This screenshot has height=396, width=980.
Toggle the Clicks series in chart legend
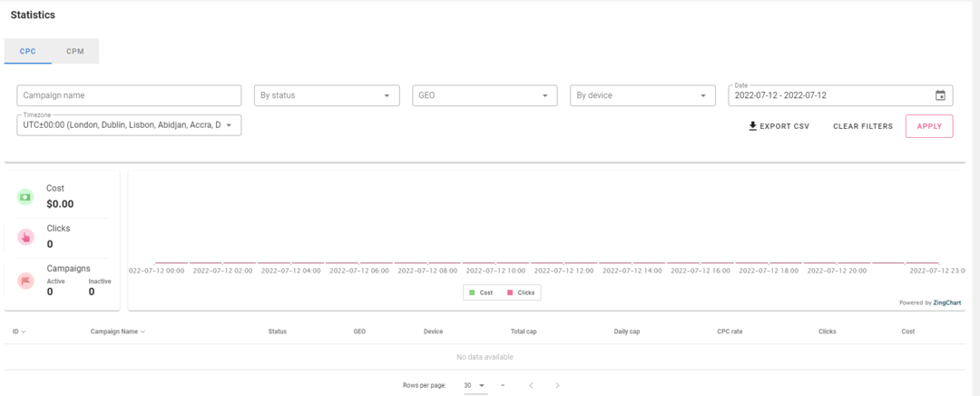point(520,292)
